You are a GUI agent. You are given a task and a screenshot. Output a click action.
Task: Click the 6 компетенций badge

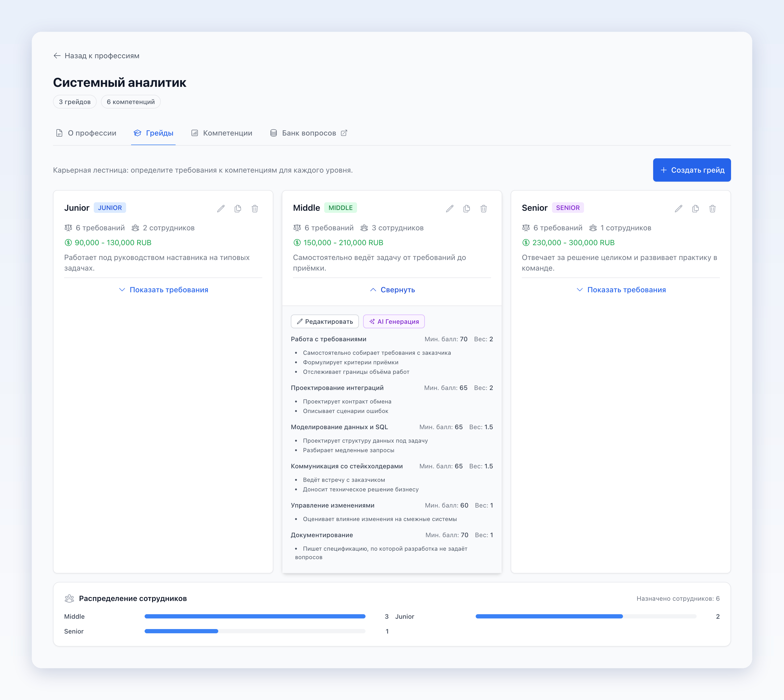coord(131,102)
